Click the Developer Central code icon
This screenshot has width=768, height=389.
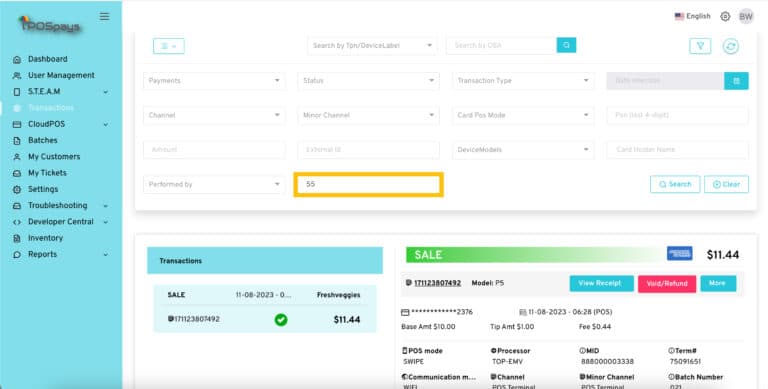tap(17, 222)
